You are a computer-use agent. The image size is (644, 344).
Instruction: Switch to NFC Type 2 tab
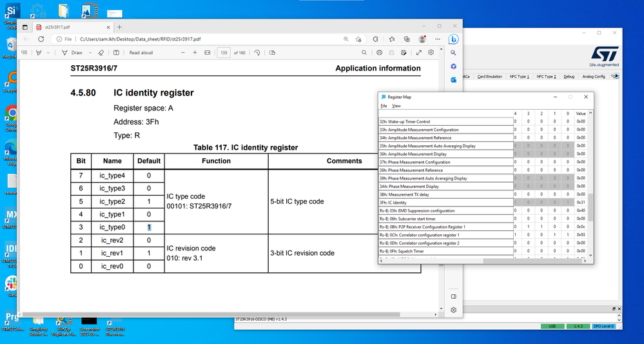(x=546, y=76)
